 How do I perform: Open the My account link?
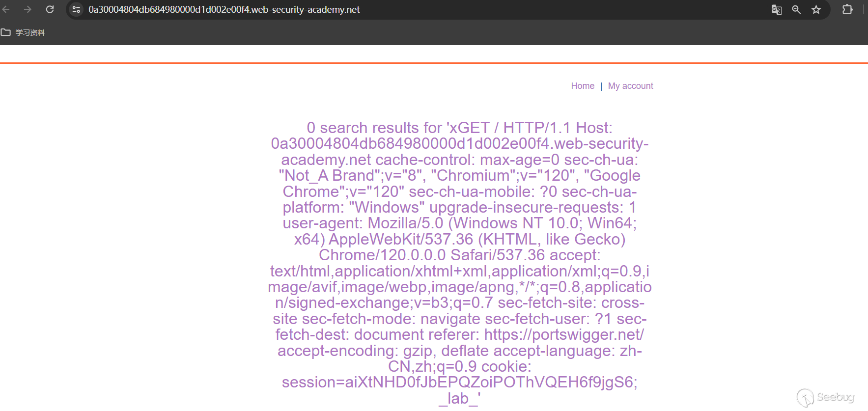630,86
